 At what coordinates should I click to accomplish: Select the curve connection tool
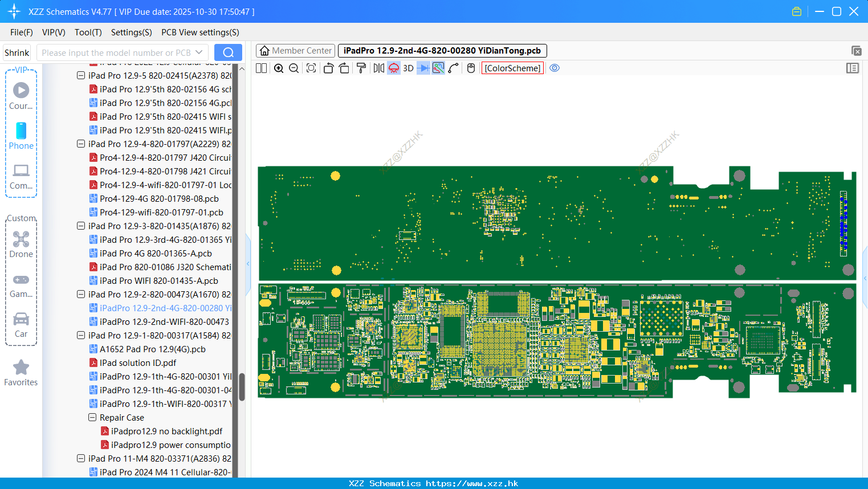point(454,68)
